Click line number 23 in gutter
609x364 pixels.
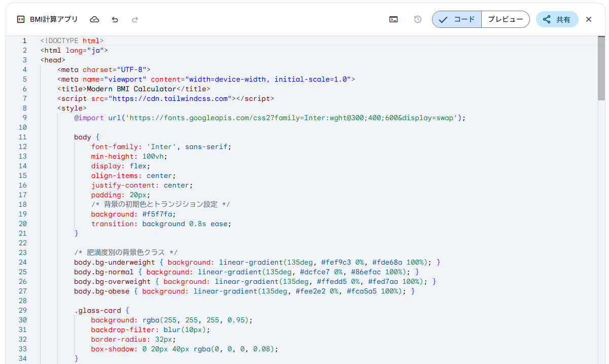tap(22, 252)
